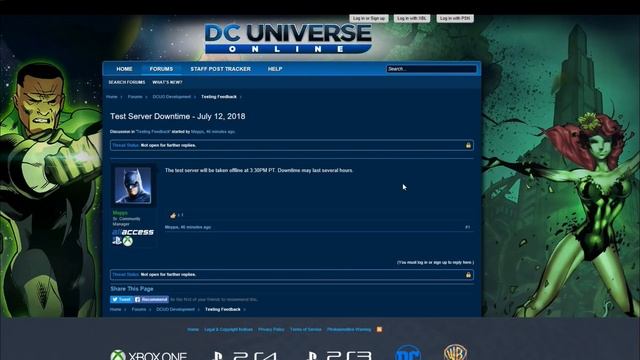The height and width of the screenshot is (360, 640).
Task: Click the PS4 logo in footer
Action: click(x=245, y=356)
